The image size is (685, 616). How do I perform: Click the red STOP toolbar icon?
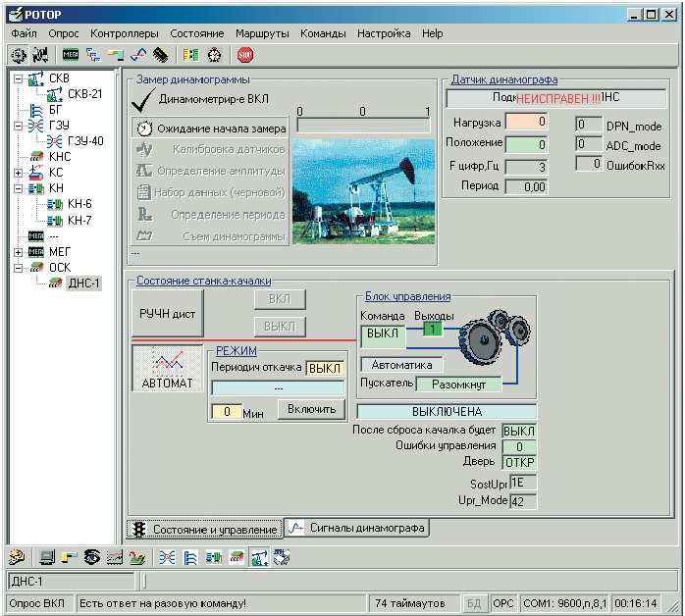245,55
